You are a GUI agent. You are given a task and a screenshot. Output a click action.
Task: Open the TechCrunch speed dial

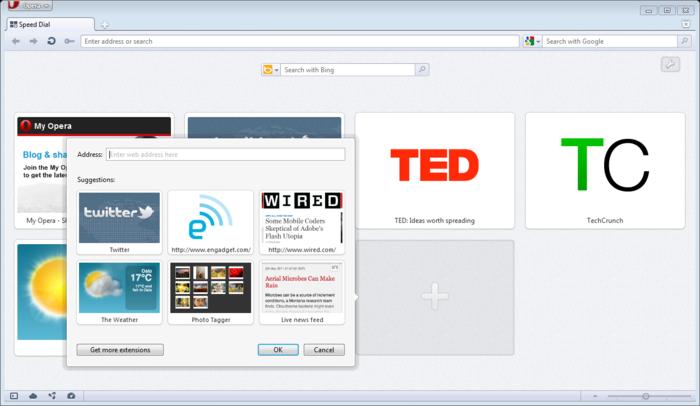605,171
